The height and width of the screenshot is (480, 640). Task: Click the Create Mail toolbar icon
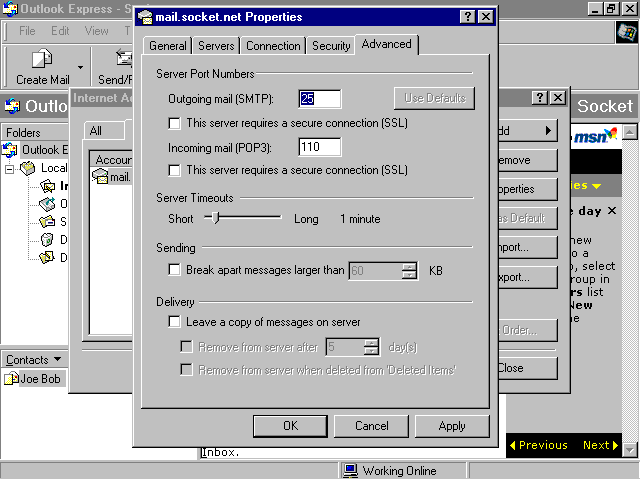click(x=42, y=58)
